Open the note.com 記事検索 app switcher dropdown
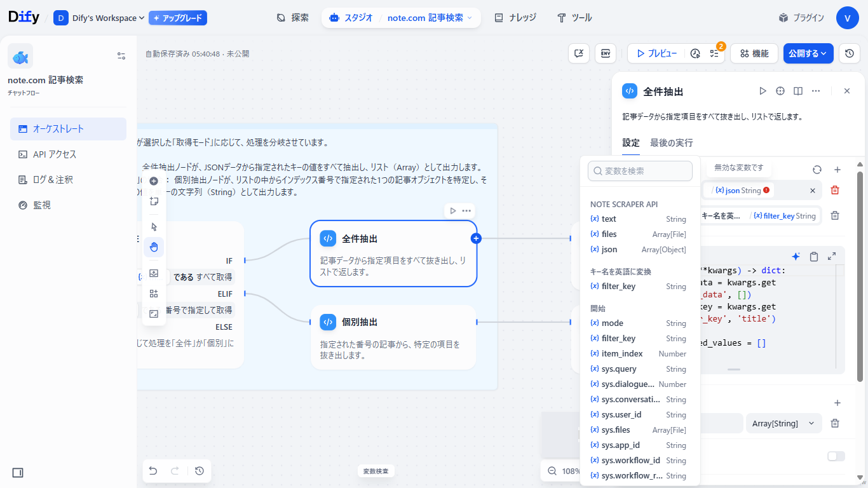Image resolution: width=868 pixels, height=488 pixels. pyautogui.click(x=430, y=18)
